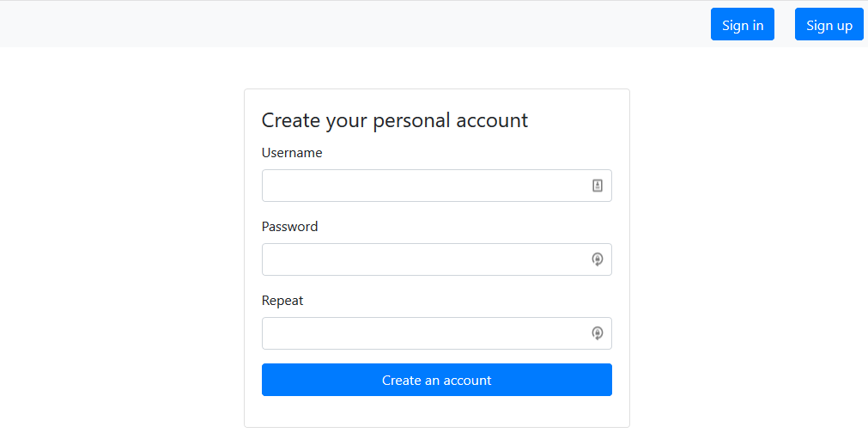Click the gap between Sign in and Sign up
868x433 pixels.
coord(785,24)
